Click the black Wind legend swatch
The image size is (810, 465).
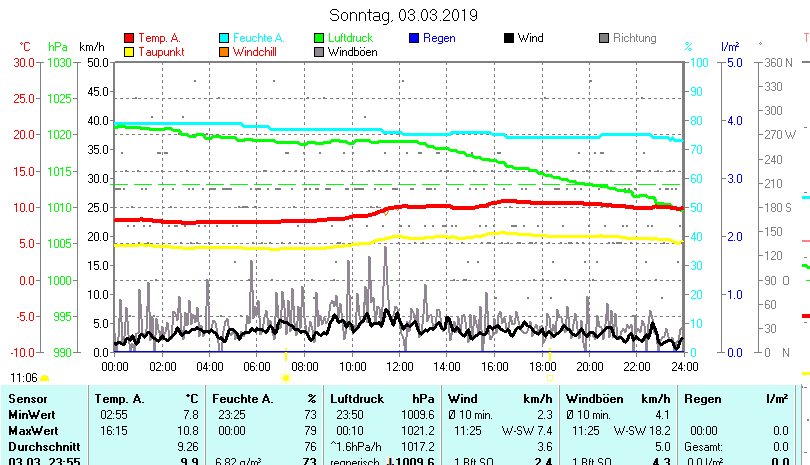coord(509,38)
